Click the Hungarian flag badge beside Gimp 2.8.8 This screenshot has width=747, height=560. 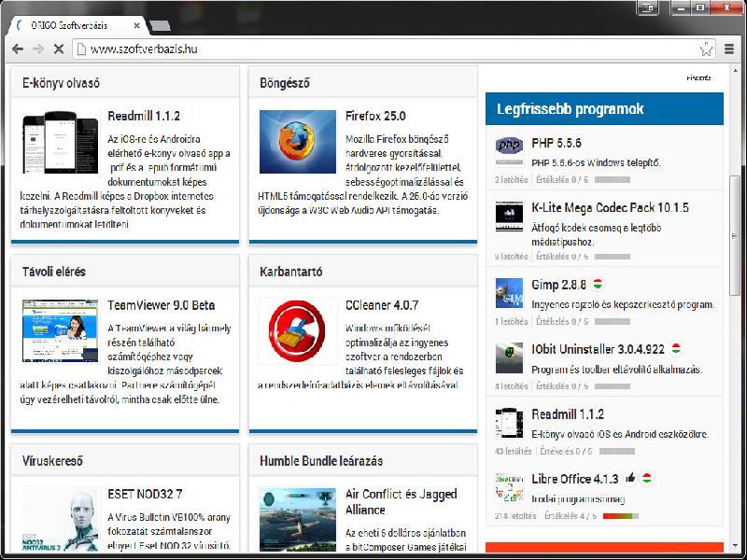pyautogui.click(x=598, y=285)
